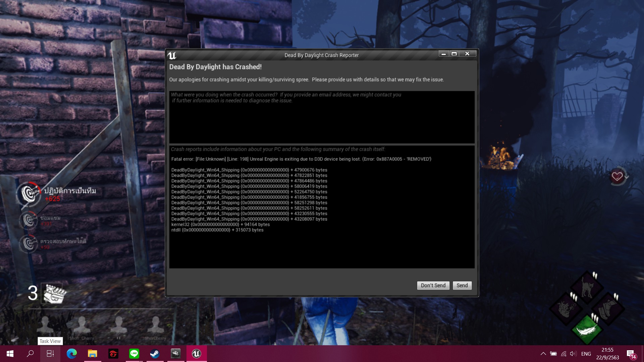The height and width of the screenshot is (362, 644).
Task: Open the Action Center notifications icon
Action: click(x=631, y=354)
